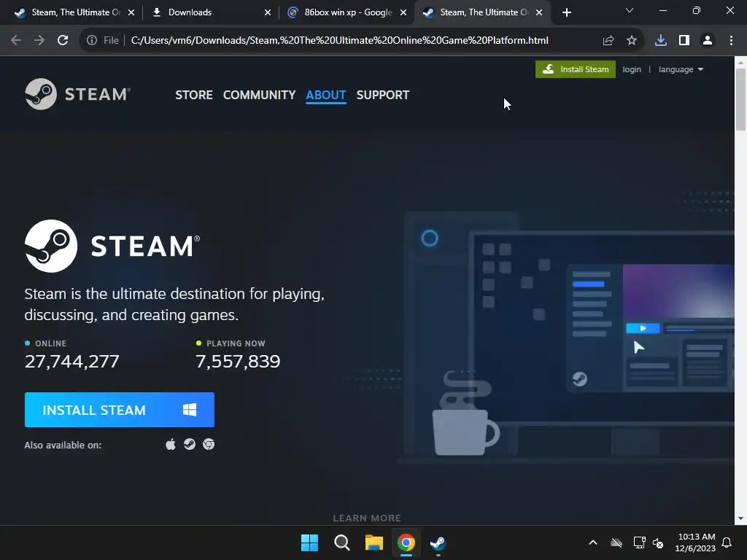
Task: Click the scrollbar down arrow
Action: [x=740, y=518]
